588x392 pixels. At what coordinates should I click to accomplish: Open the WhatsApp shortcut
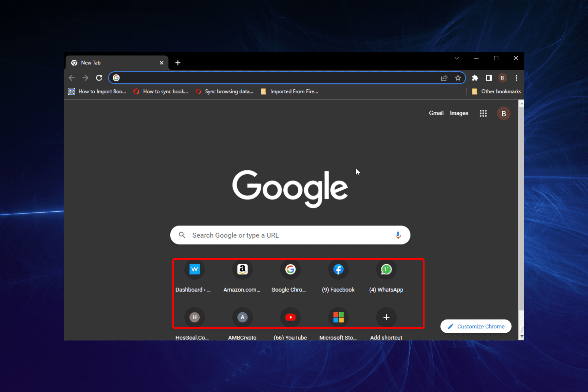point(386,270)
